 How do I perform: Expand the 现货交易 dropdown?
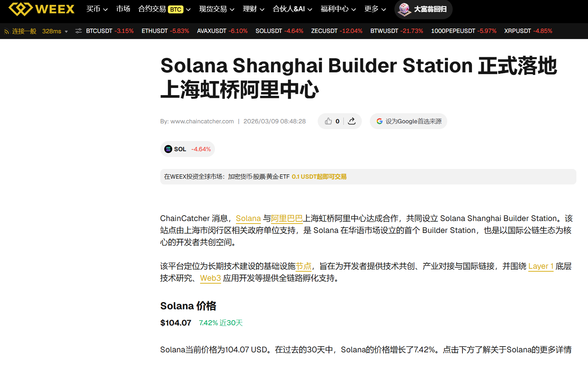217,9
